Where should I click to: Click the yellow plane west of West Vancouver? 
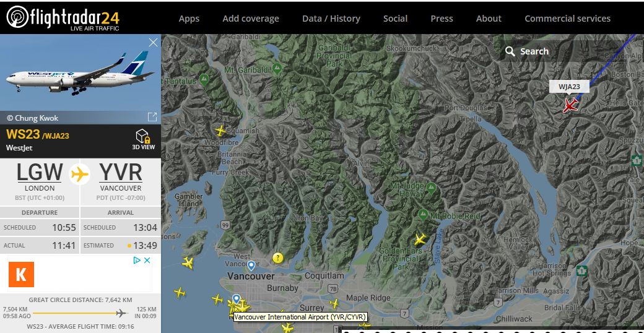[x=188, y=262]
